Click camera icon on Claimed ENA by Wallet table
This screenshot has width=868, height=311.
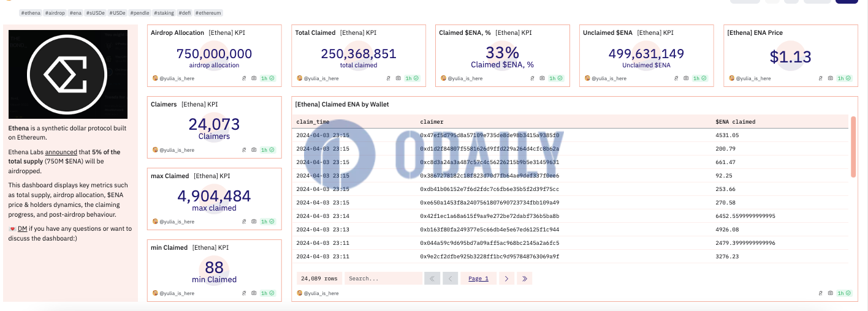pyautogui.click(x=831, y=293)
